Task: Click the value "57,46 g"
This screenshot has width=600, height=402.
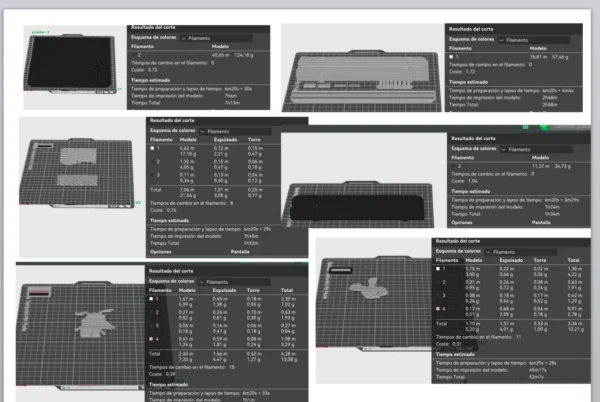Action: point(560,57)
